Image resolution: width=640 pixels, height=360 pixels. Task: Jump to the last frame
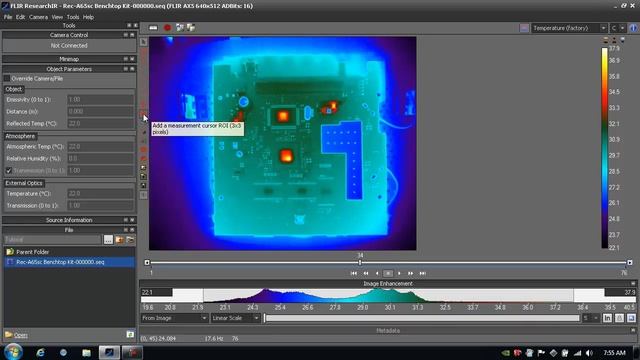click(x=422, y=273)
